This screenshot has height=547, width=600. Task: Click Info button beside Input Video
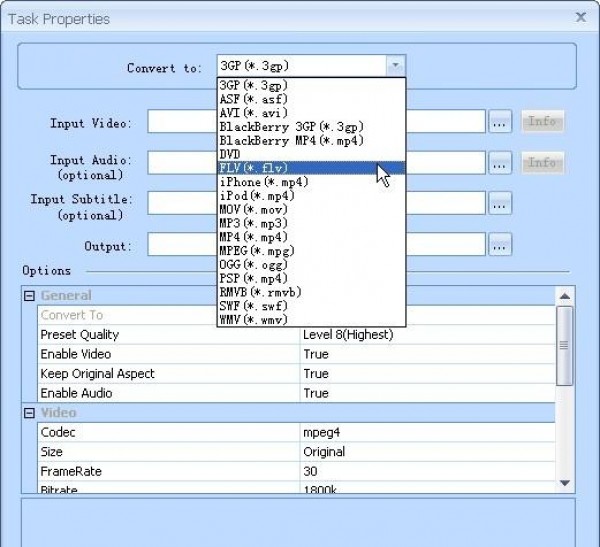coord(542,122)
